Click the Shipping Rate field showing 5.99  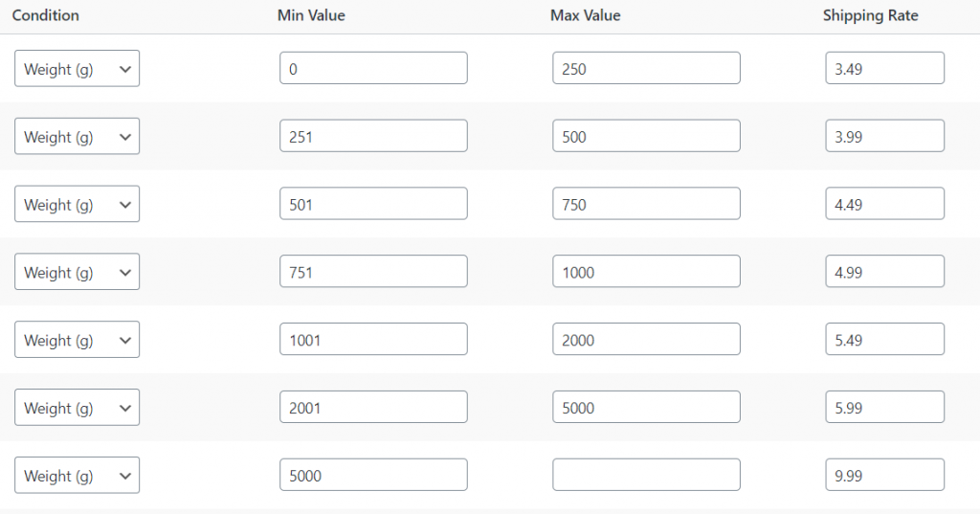[x=885, y=407]
